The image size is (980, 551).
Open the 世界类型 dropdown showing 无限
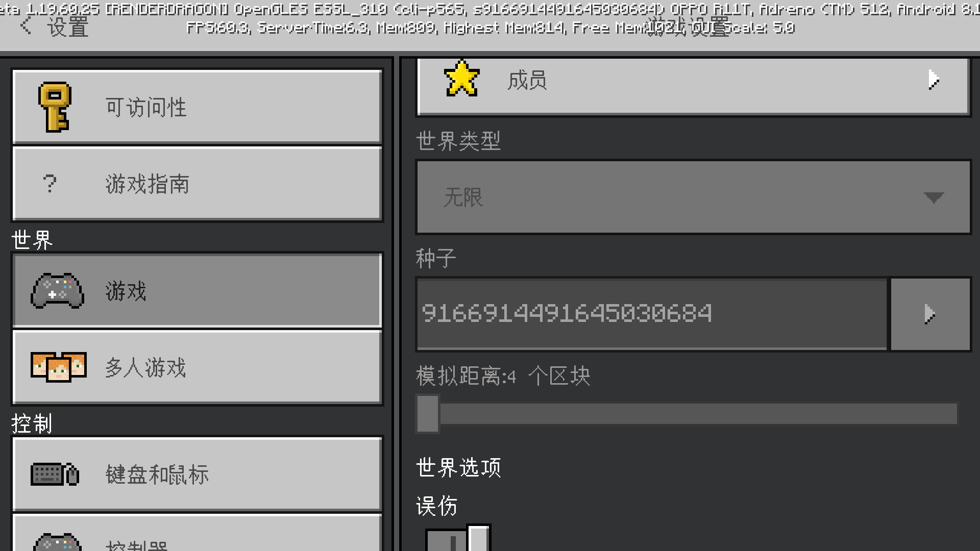pos(694,197)
